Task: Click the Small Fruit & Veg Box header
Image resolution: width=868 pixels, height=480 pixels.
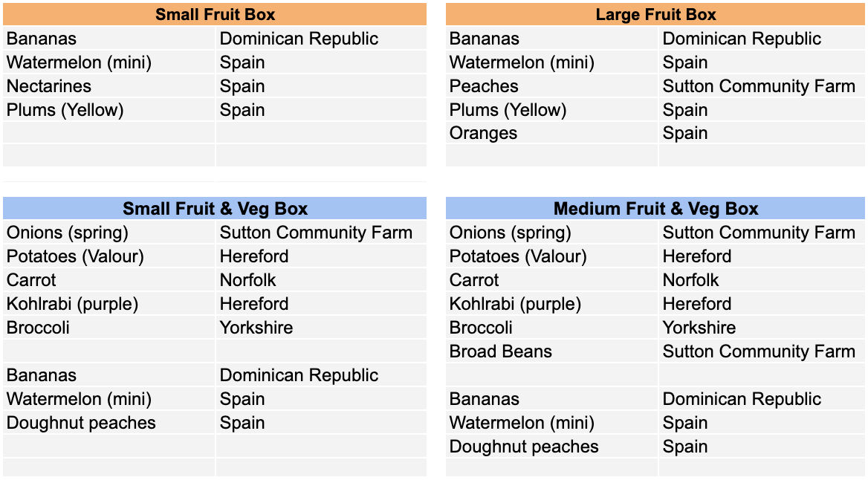Action: (x=215, y=208)
